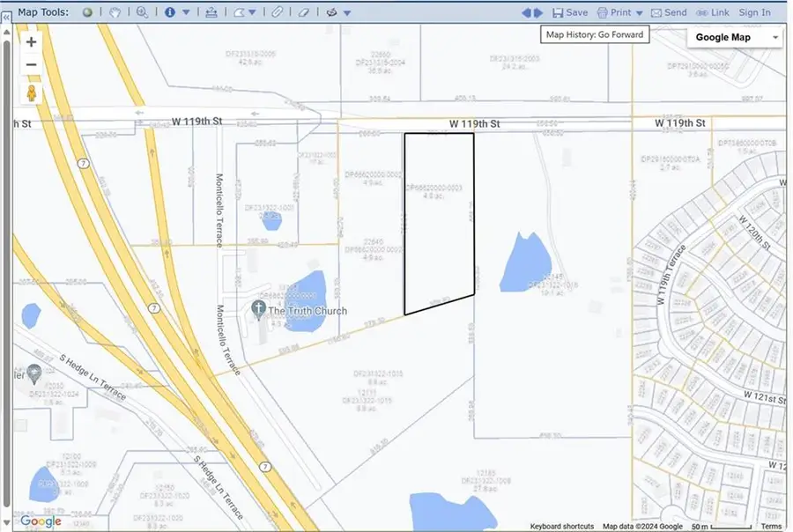Select the identify info tool
This screenshot has width=793, height=532.
tap(170, 12)
